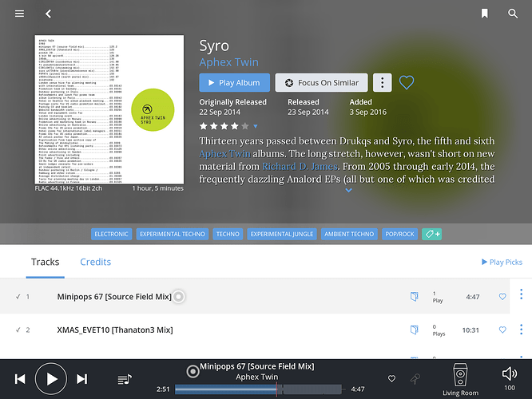Go back with the left arrow

click(48, 14)
